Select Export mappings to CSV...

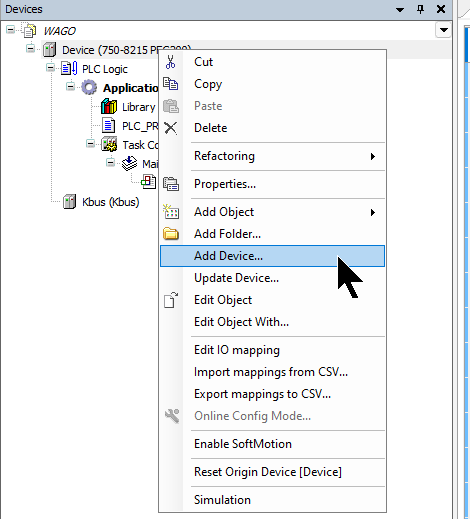pos(272,394)
